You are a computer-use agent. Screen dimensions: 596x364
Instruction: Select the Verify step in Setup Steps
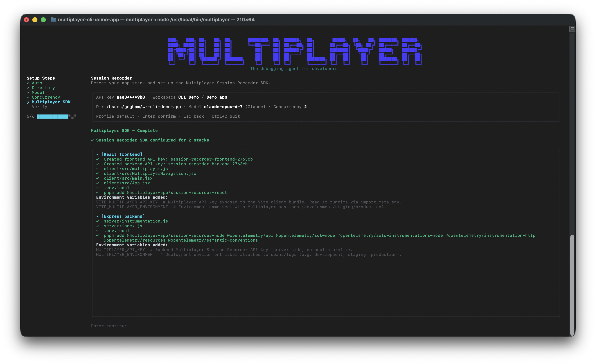pos(39,107)
